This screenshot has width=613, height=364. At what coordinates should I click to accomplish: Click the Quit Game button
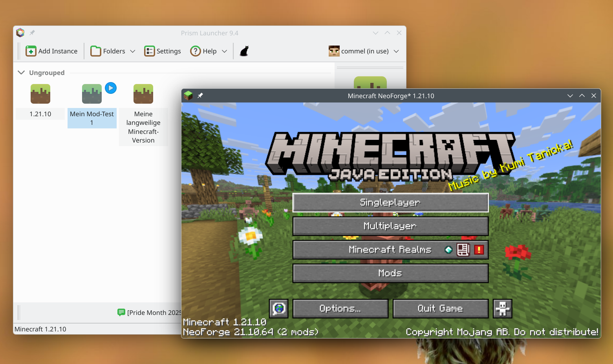[440, 309]
